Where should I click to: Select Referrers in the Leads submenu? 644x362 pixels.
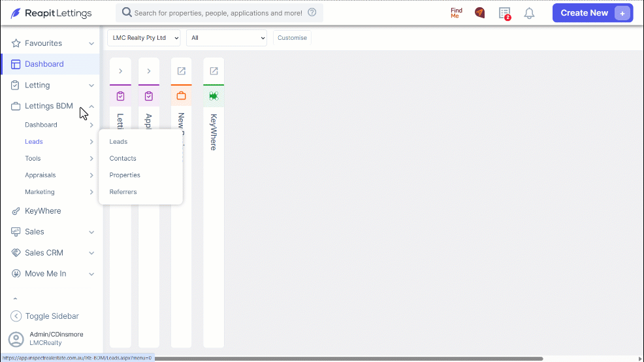point(123,192)
